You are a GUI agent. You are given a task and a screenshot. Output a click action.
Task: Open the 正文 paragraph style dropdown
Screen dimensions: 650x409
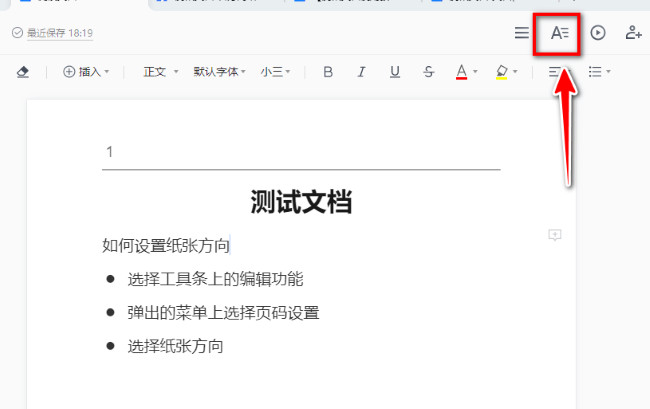click(x=160, y=72)
